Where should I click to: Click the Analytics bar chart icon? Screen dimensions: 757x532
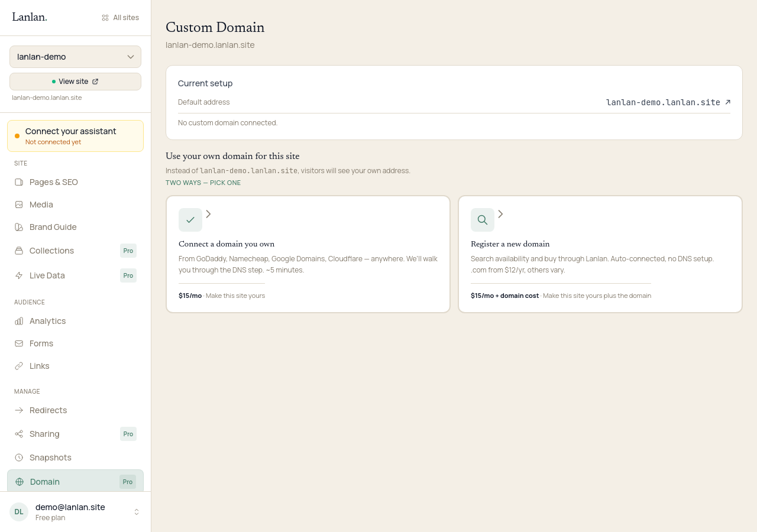pos(19,321)
